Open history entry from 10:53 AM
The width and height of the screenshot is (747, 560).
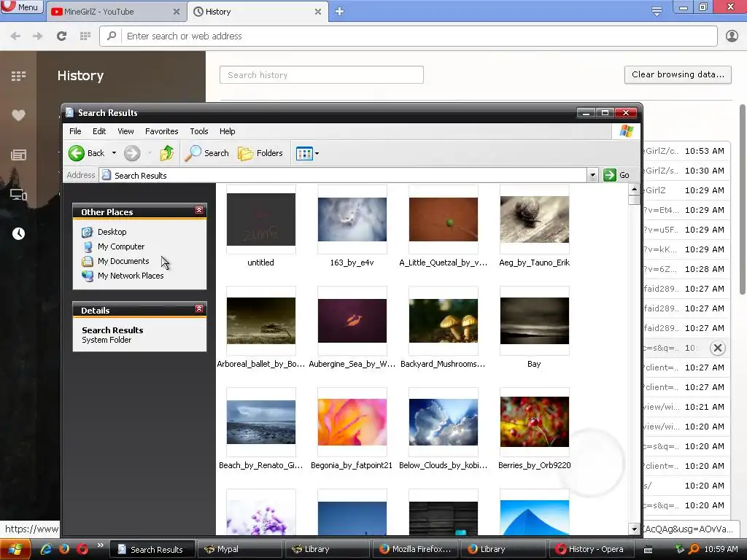[686, 151]
